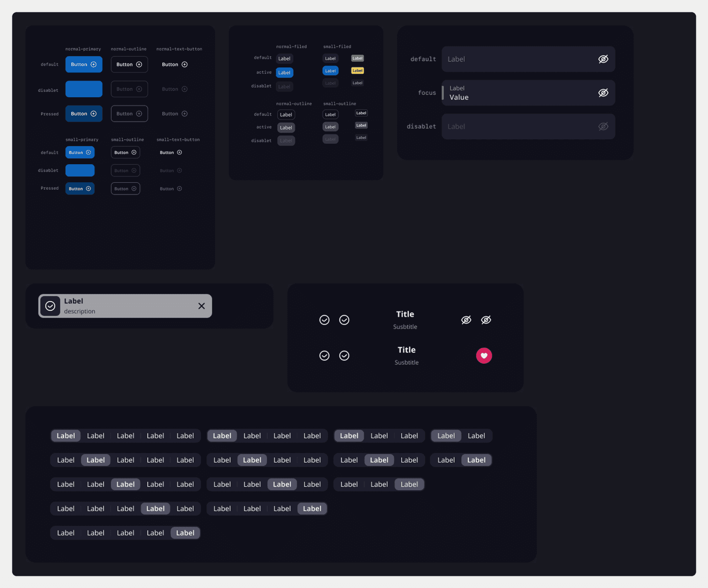Click the default normal-text-button Button

click(x=175, y=65)
